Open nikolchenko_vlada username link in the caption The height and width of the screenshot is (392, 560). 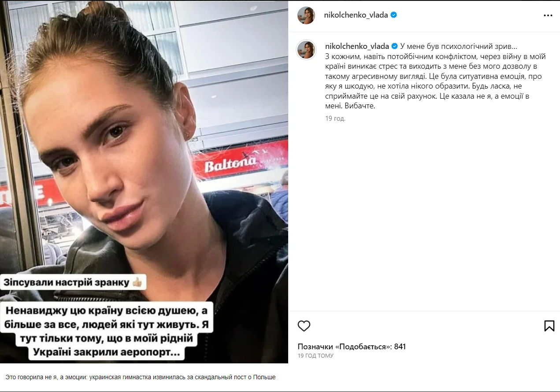pyautogui.click(x=357, y=46)
